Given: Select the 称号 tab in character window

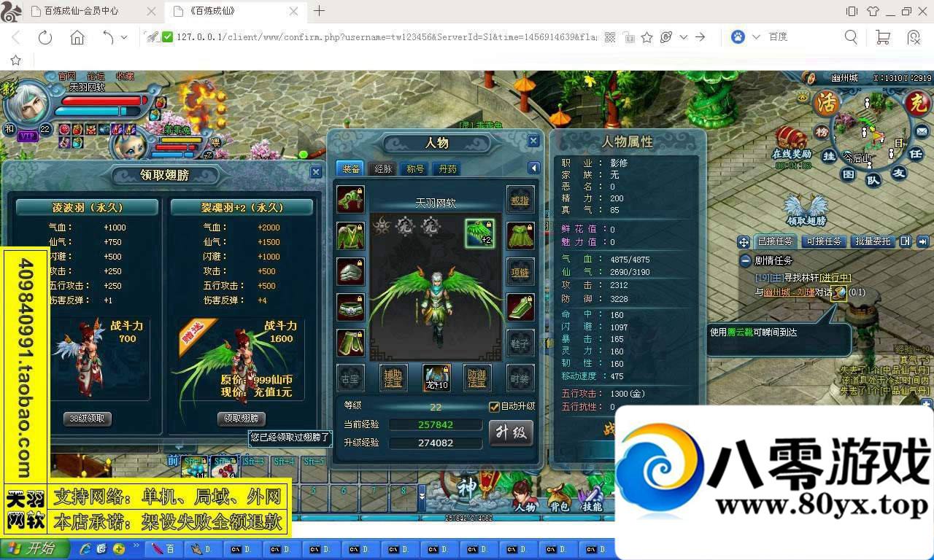Looking at the screenshot, I should pos(415,168).
